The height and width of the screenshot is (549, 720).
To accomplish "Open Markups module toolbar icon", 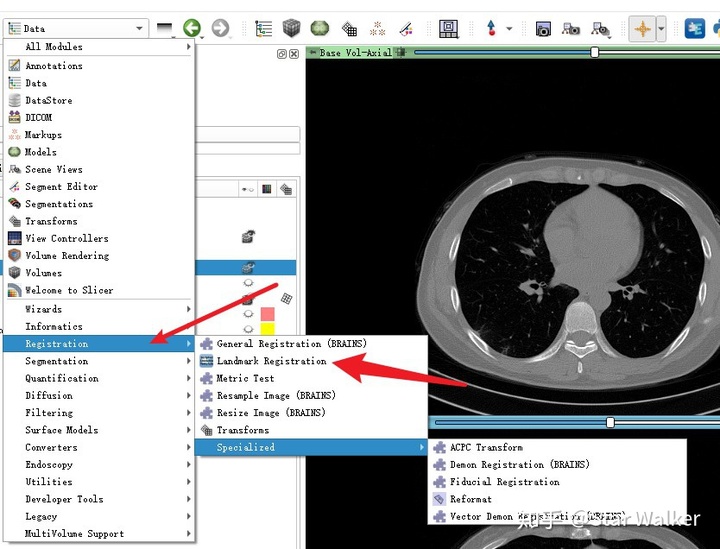I will click(377, 28).
